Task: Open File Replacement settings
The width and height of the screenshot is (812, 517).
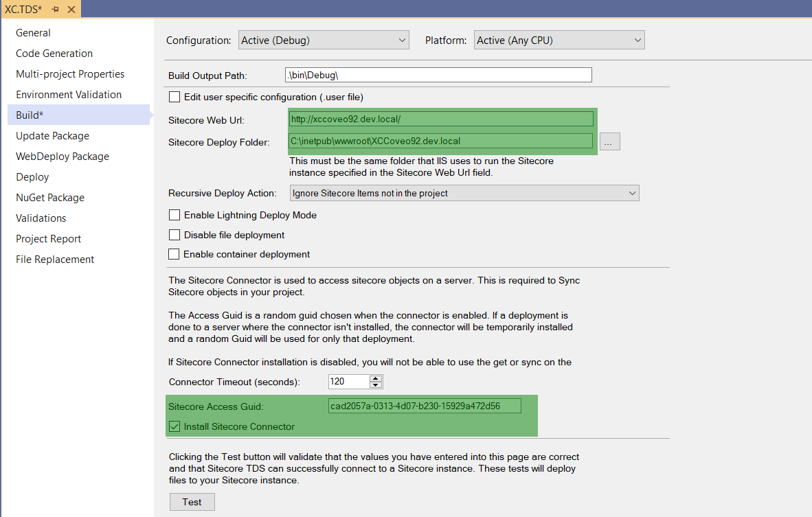Action: tap(55, 260)
